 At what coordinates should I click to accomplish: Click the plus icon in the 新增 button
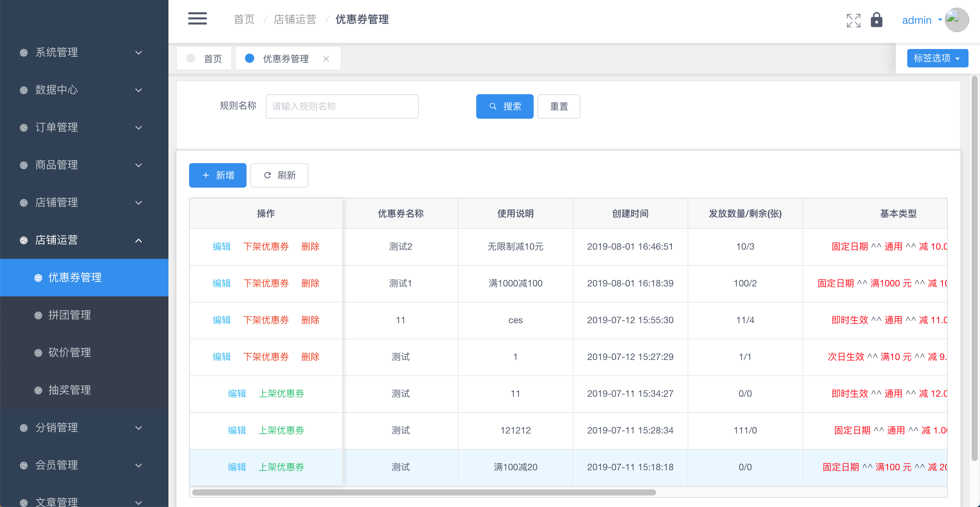(x=206, y=175)
